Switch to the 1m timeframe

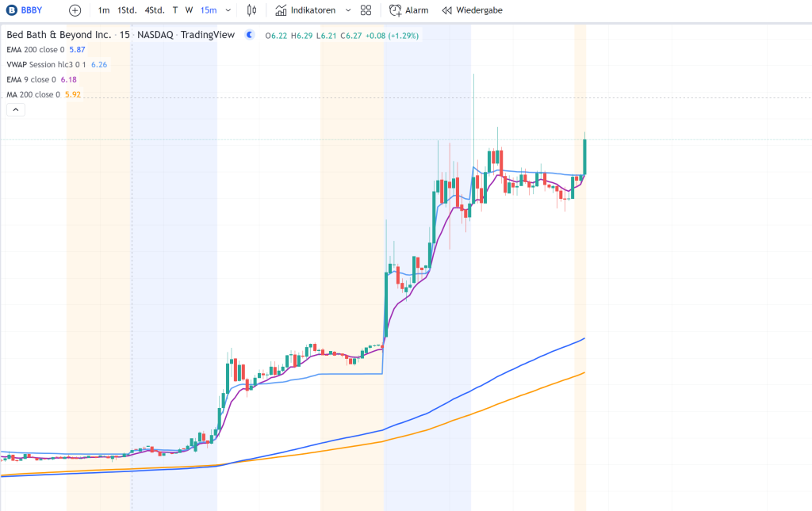click(104, 10)
